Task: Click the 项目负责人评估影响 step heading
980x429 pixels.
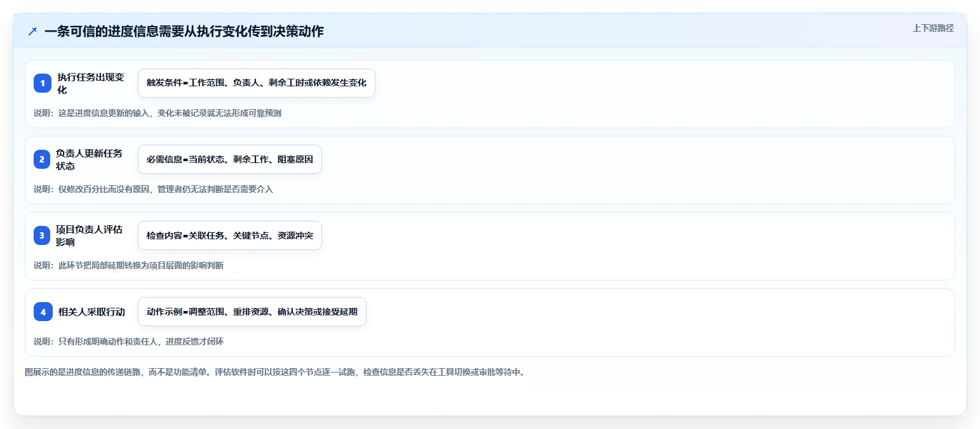Action: [89, 235]
